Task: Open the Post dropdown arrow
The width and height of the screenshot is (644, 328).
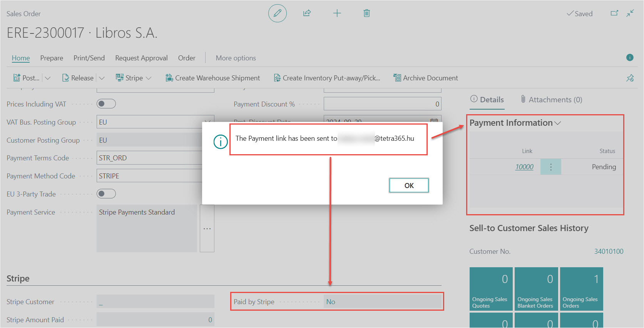Action: coord(48,78)
